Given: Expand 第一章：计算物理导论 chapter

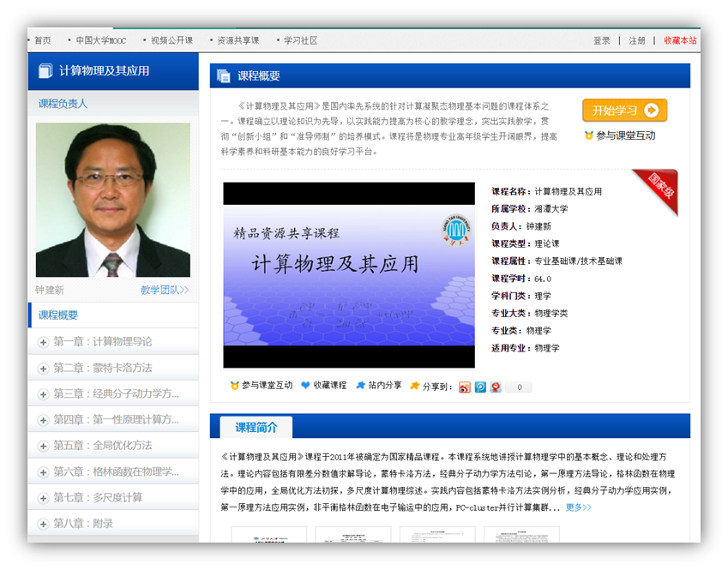Looking at the screenshot, I should tap(44, 342).
